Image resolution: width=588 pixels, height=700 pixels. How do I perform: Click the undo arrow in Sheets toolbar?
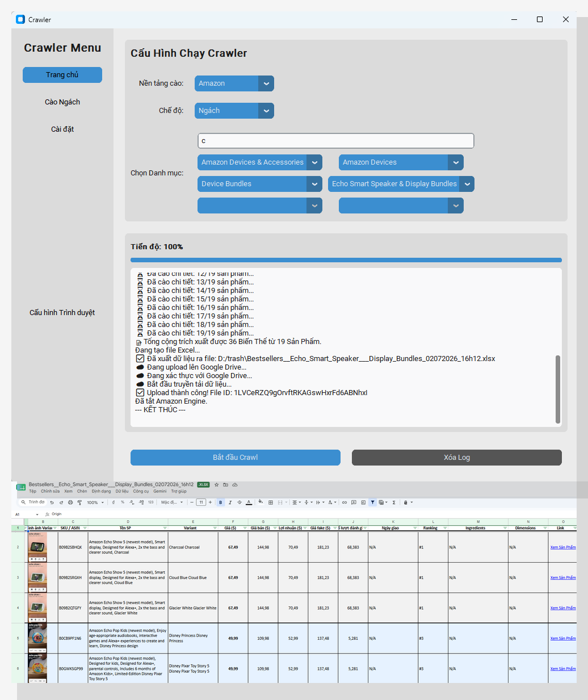pyautogui.click(x=52, y=502)
